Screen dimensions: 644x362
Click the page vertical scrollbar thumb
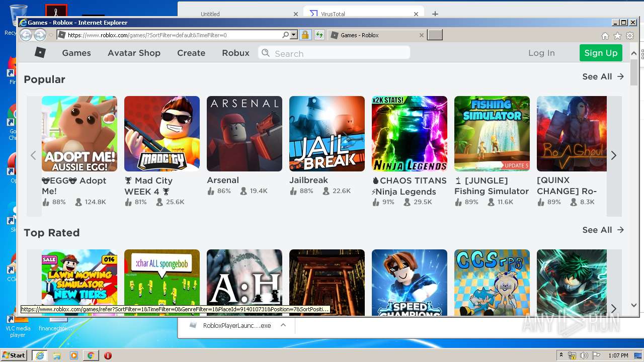633,72
